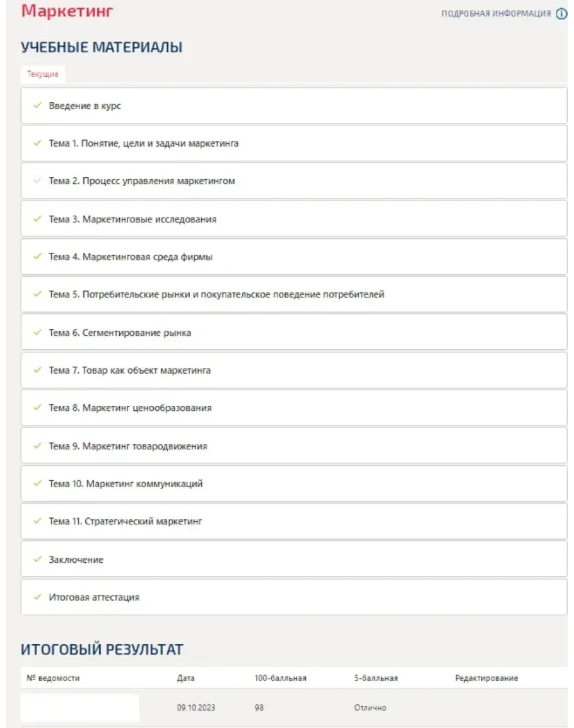574x728 pixels.
Task: Open the Итоговая аттестация section
Action: tap(94, 597)
